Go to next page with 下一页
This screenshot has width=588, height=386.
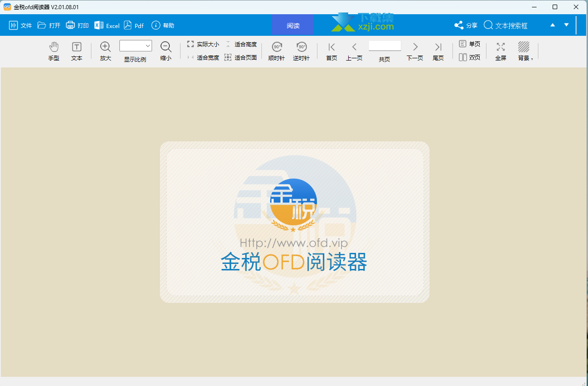(x=415, y=51)
